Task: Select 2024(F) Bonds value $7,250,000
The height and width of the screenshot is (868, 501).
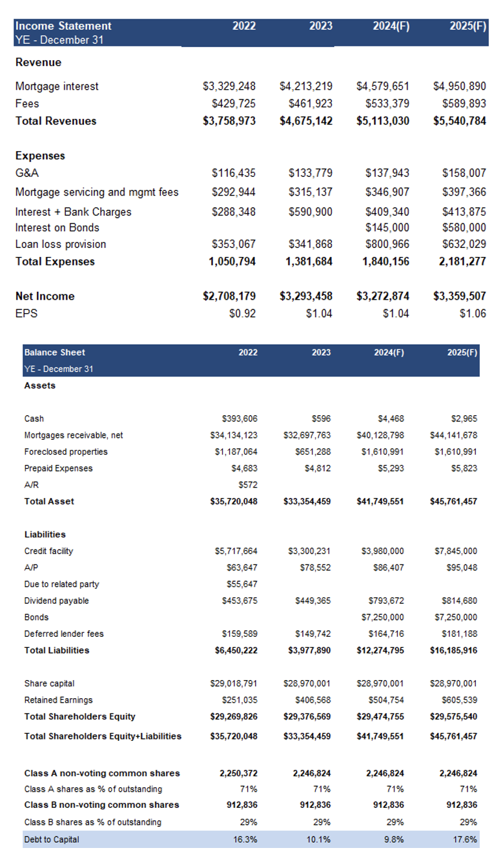Action: (x=383, y=618)
